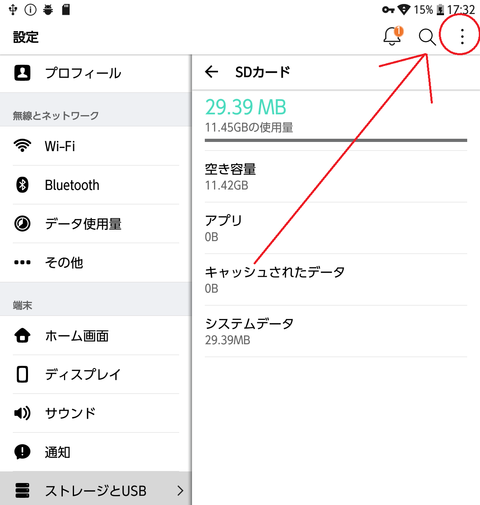Tap the Wi-Fi signal icon

(x=22, y=146)
